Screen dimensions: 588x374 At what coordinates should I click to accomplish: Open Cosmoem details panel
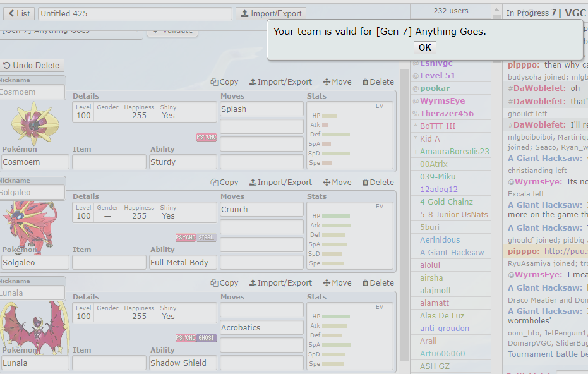tap(145, 112)
